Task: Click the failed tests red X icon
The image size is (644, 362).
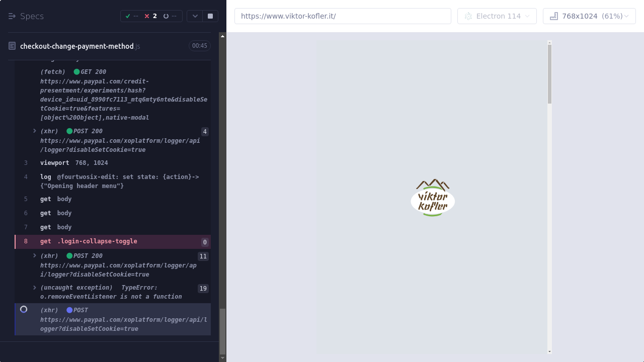Action: coord(147,16)
